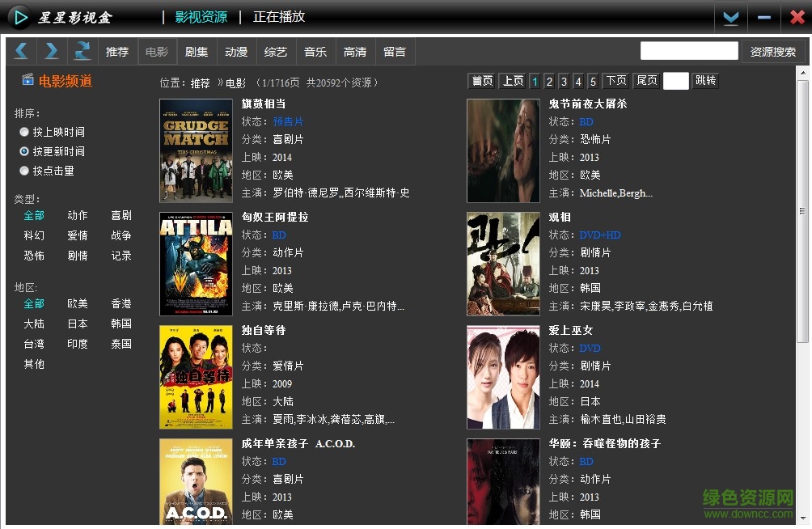Open the Grudge Match movie poster
812x529 pixels.
[196, 150]
